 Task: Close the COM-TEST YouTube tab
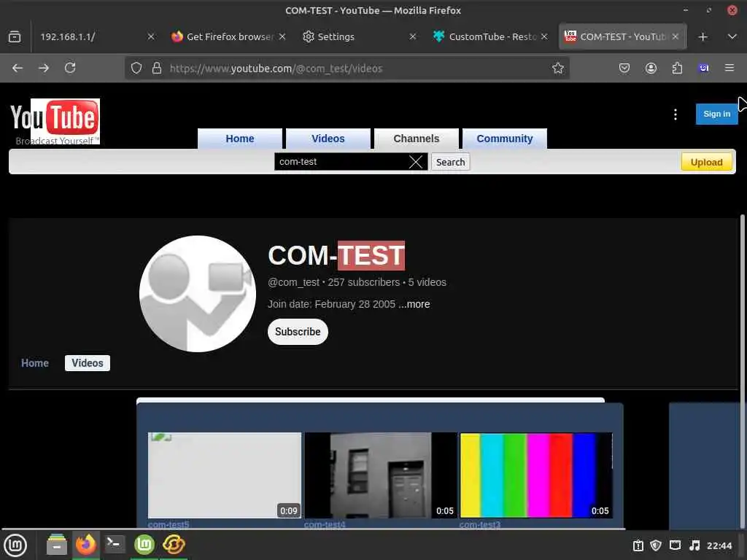[x=675, y=36]
